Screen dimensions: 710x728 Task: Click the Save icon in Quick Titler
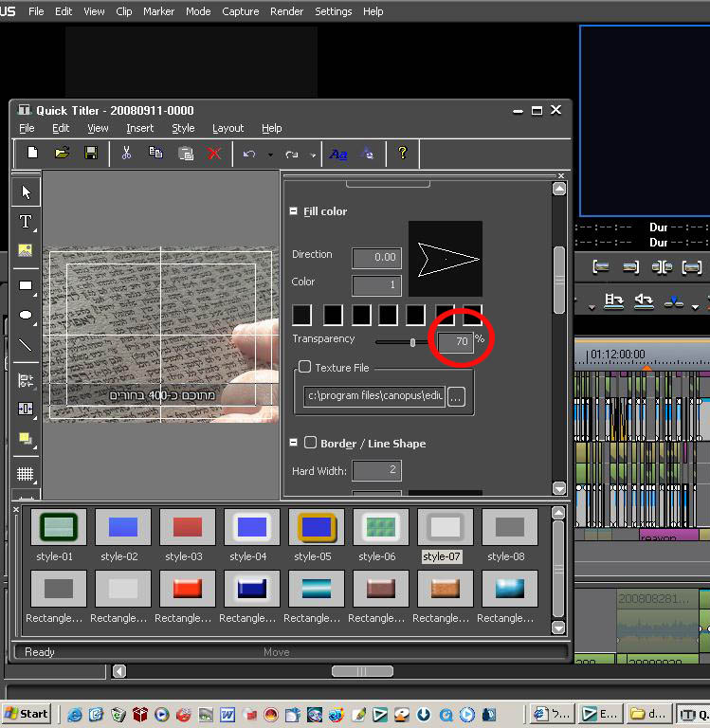click(x=91, y=153)
